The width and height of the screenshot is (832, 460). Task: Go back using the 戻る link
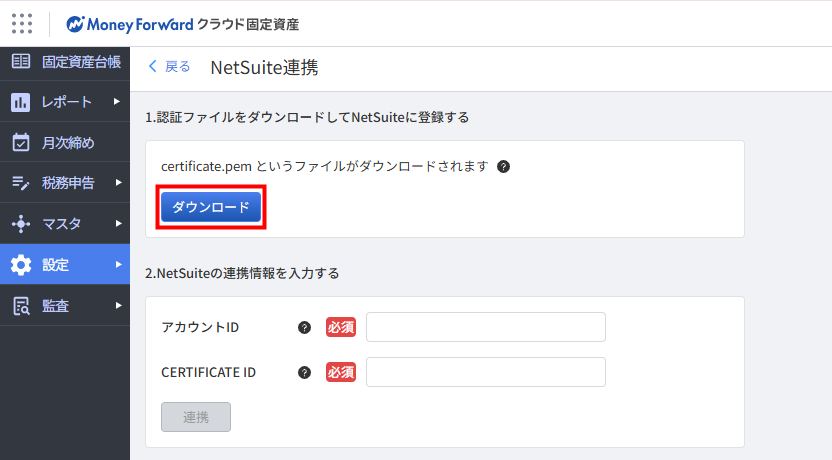(x=169, y=67)
